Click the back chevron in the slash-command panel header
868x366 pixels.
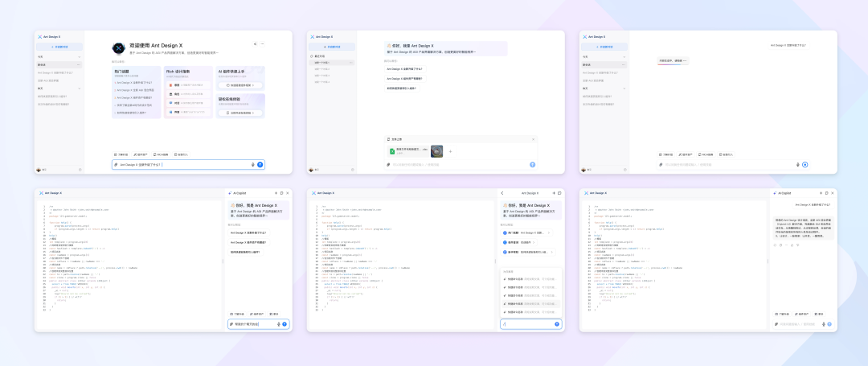pyautogui.click(x=502, y=193)
